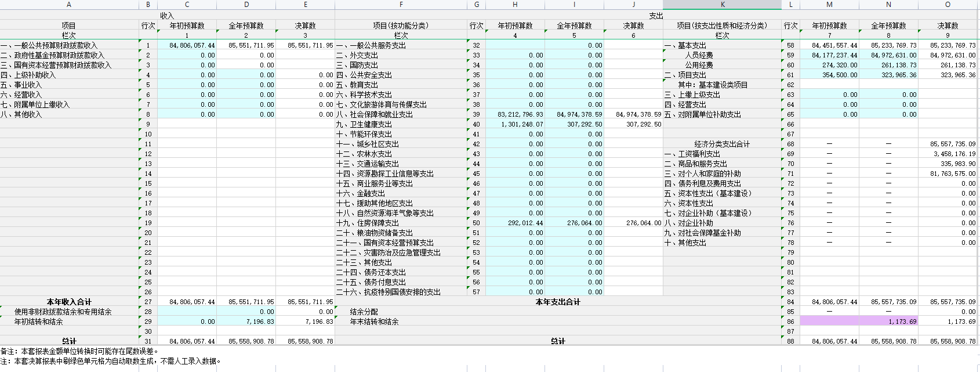Click purple cell containing 1,173.69
The height and width of the screenshot is (372, 980).
click(x=888, y=322)
